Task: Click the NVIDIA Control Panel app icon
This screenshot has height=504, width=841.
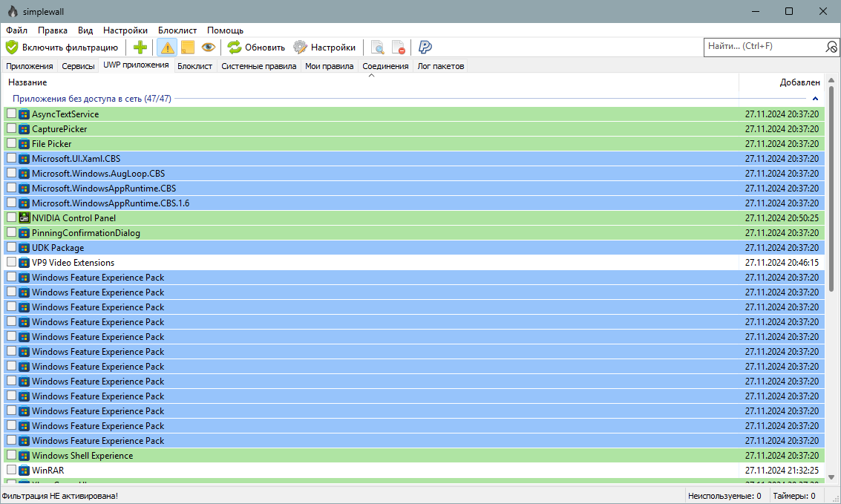Action: coord(24,217)
